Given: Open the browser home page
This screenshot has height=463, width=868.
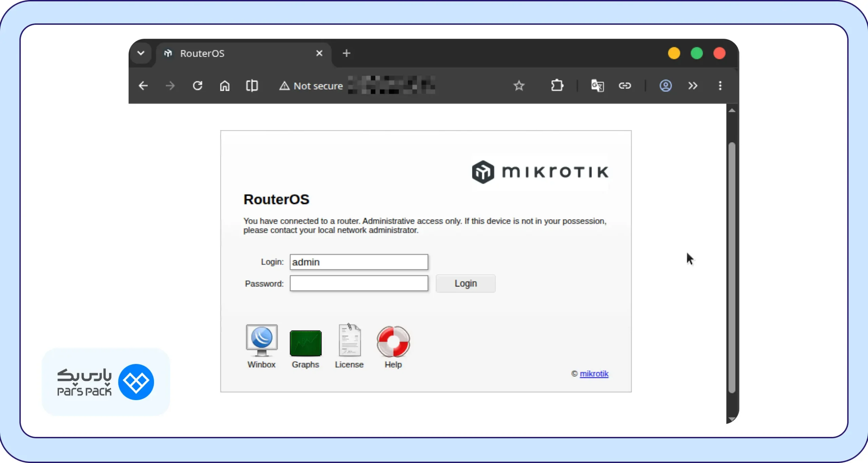Looking at the screenshot, I should 225,86.
